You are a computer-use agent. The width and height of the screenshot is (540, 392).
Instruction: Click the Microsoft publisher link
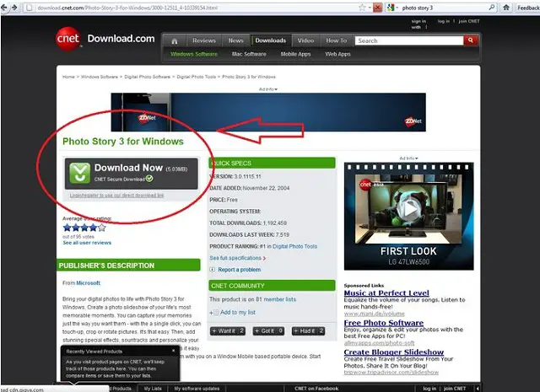88,283
